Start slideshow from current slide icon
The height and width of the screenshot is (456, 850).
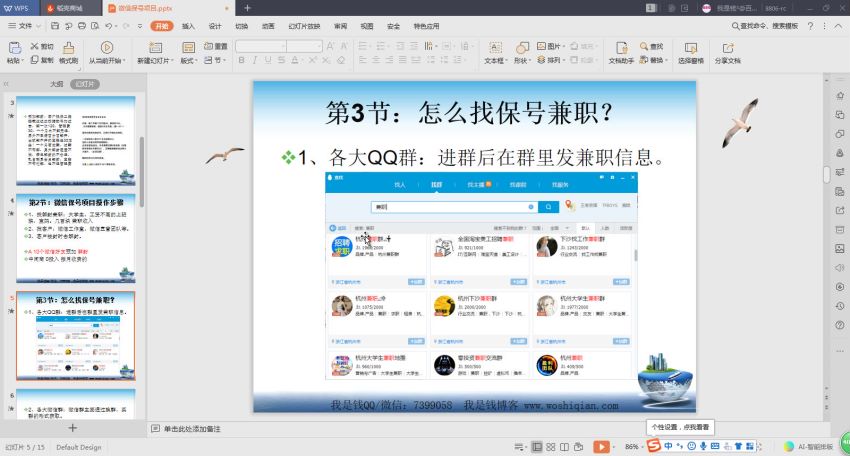[107, 48]
